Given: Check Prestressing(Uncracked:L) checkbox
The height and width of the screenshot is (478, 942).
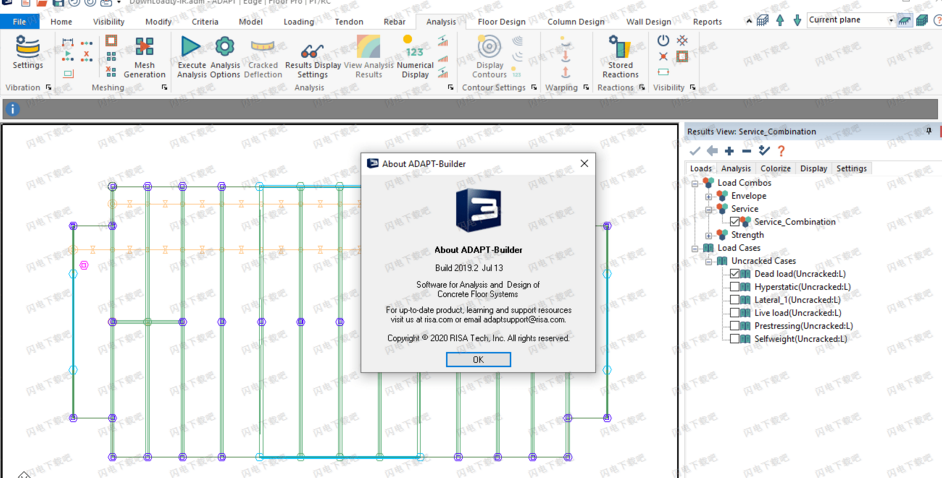Looking at the screenshot, I should (x=735, y=326).
